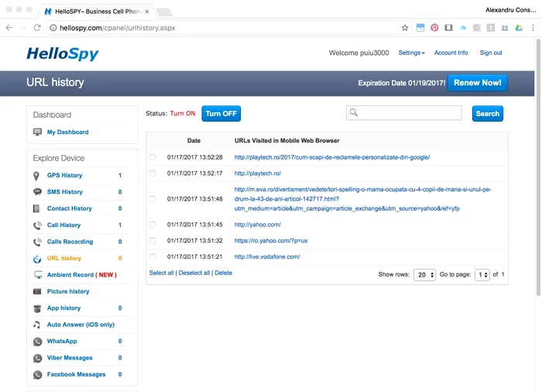Click the Ambient Record monitor icon
The image size is (542, 392).
pyautogui.click(x=38, y=275)
